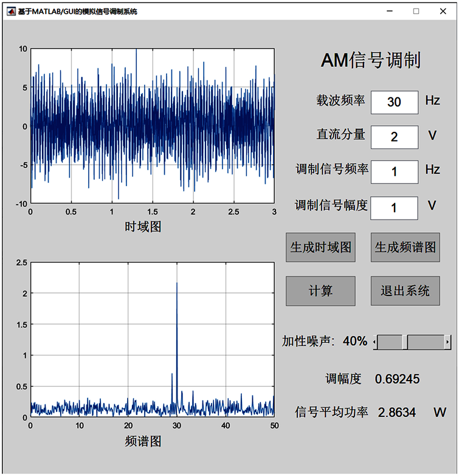Click the noise slider's right arrow
The width and height of the screenshot is (459, 476).
447,342
